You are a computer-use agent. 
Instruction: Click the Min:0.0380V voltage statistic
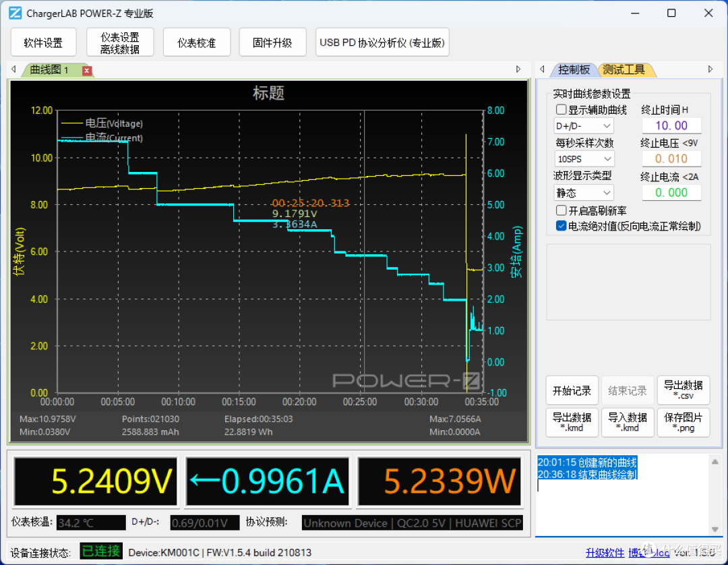point(45,432)
